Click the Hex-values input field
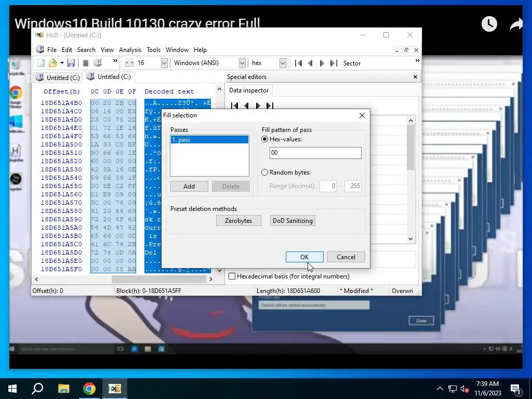Screen dimensions: 532x399 tap(315, 153)
